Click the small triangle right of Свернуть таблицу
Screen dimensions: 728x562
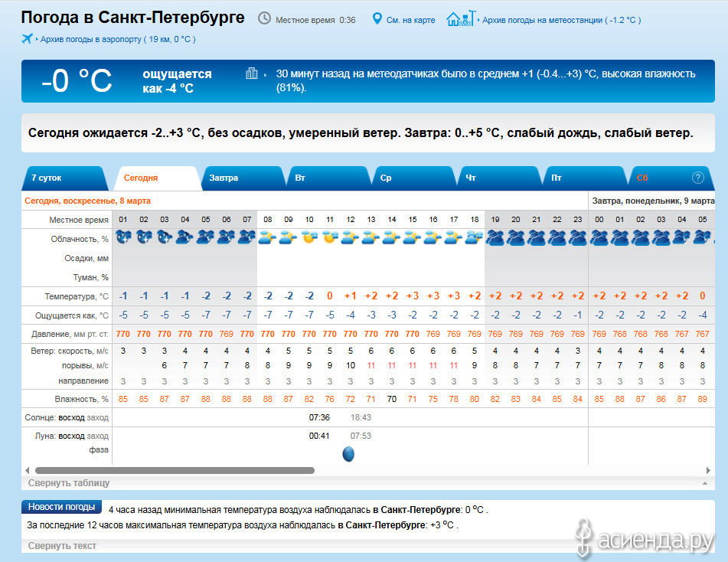(x=704, y=484)
